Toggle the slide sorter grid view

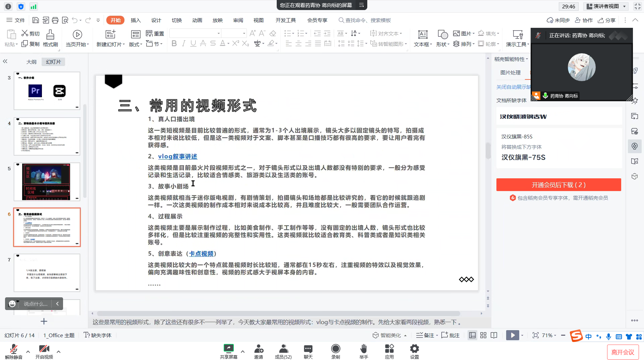click(x=483, y=335)
